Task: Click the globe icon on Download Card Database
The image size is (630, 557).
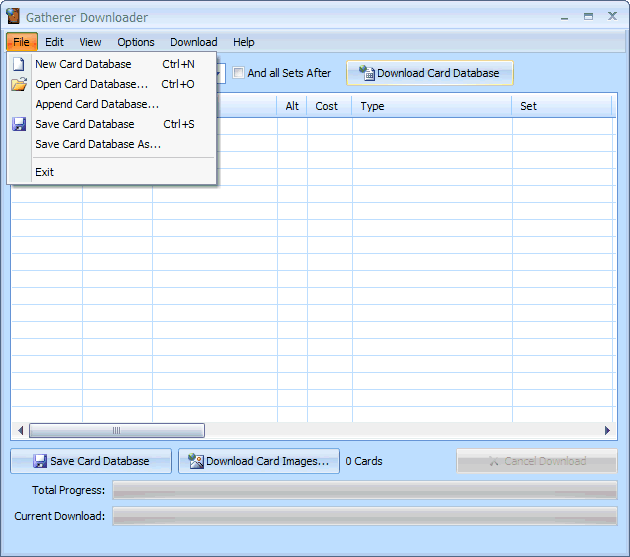Action: 366,73
